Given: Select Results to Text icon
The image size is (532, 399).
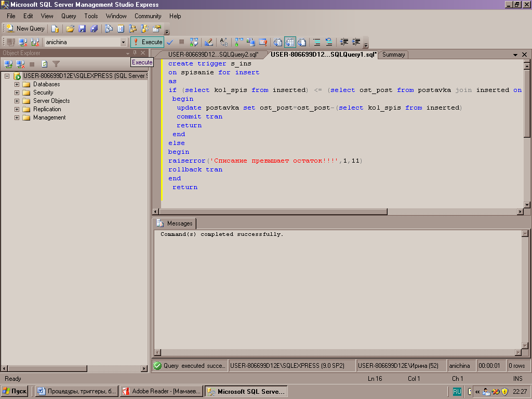Looking at the screenshot, I should [x=277, y=42].
